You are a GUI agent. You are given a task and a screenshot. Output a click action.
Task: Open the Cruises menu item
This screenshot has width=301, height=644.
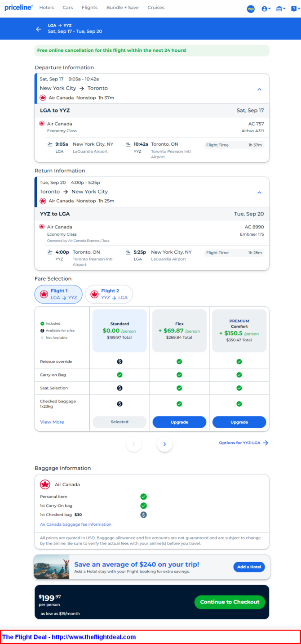tap(156, 8)
